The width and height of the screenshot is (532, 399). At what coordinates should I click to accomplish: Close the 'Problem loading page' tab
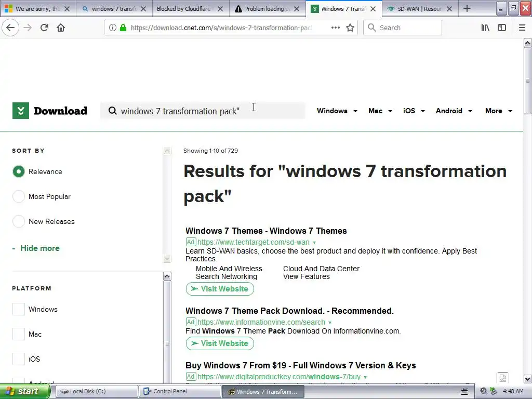tap(297, 9)
